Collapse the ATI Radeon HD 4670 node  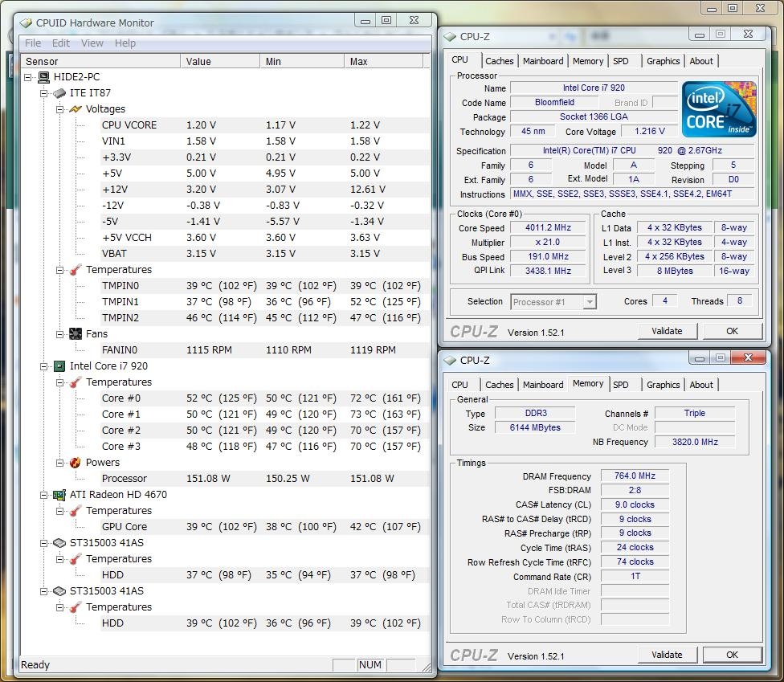pyautogui.click(x=44, y=495)
